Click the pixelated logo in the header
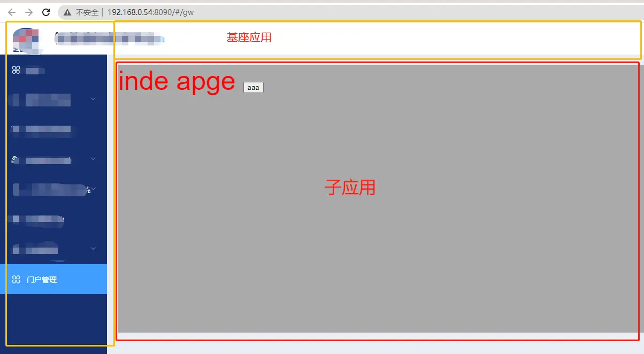 [x=26, y=40]
